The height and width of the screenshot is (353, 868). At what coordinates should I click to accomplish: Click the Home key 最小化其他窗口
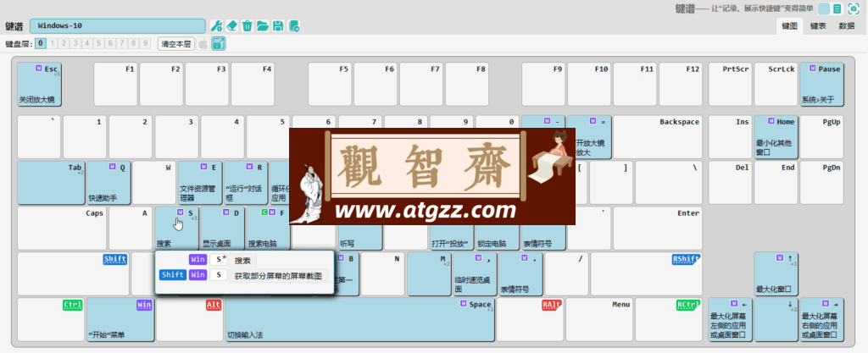click(x=776, y=137)
